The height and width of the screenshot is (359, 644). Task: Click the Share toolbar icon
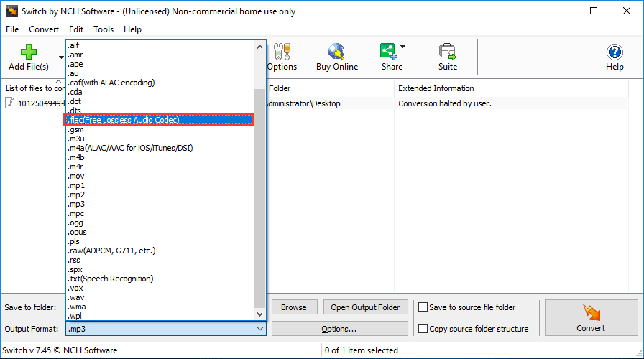(388, 52)
